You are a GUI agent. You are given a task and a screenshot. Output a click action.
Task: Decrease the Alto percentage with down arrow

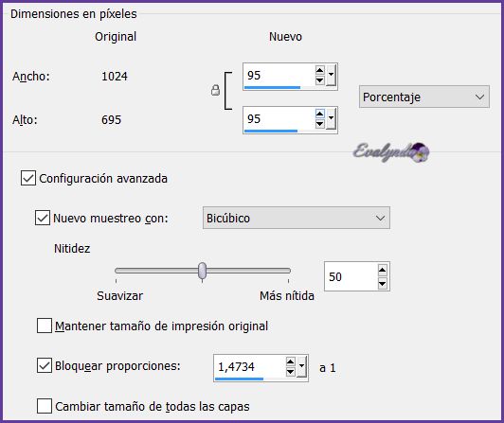coord(320,124)
